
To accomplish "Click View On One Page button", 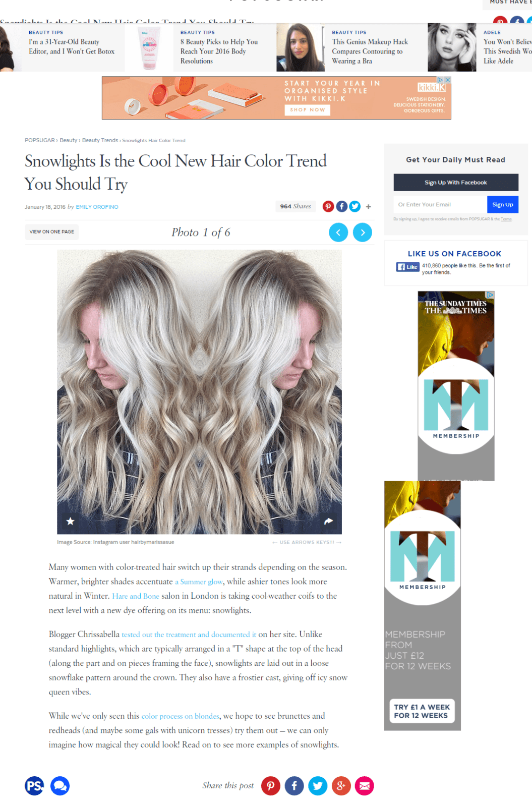I will coord(52,232).
